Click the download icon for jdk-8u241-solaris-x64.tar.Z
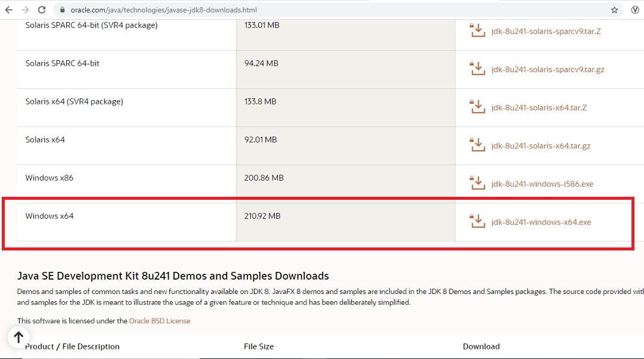Screen dimensions: 644x359 click(x=477, y=106)
